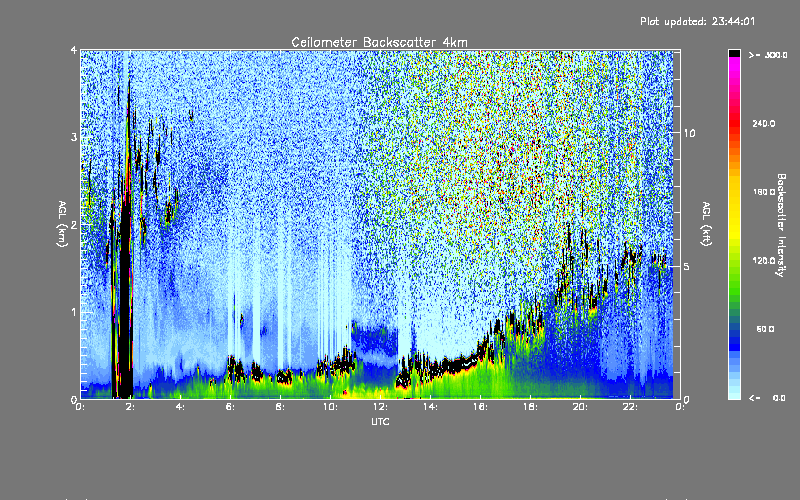Click the '2:' UTC tick label

point(131,407)
